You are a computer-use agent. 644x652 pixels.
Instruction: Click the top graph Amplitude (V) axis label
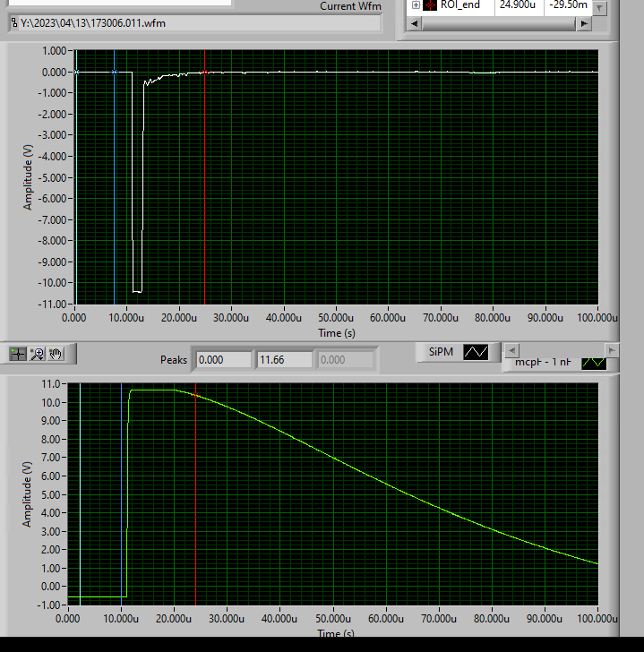click(28, 177)
